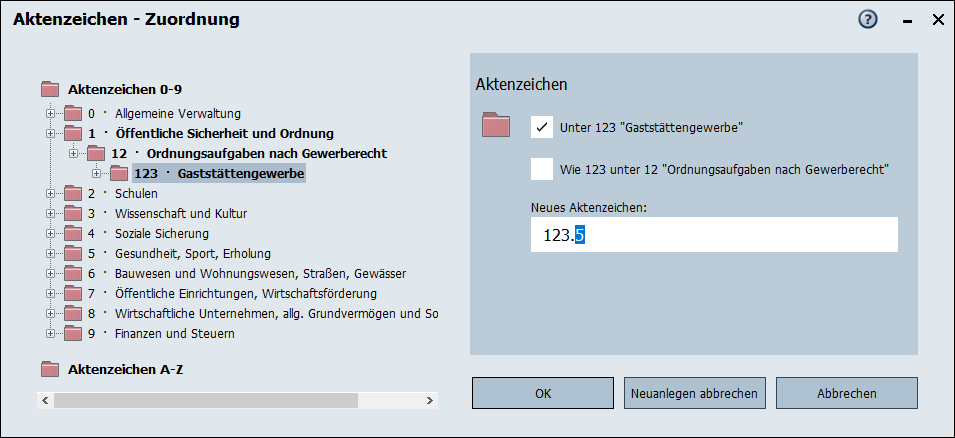This screenshot has height=438, width=955.
Task: Click the Aktenzeichen 0-9 root folder icon
Action: [x=50, y=89]
